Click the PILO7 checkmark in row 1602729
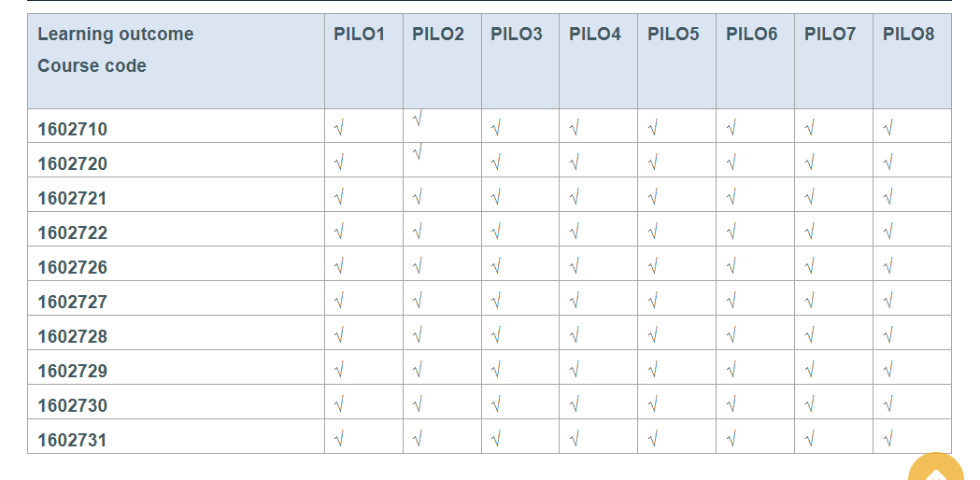Image resolution: width=980 pixels, height=480 pixels. pyautogui.click(x=809, y=369)
